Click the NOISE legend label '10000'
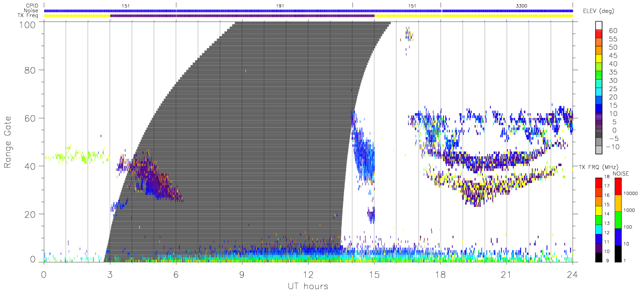The width and height of the screenshot is (644, 297). coord(630,194)
